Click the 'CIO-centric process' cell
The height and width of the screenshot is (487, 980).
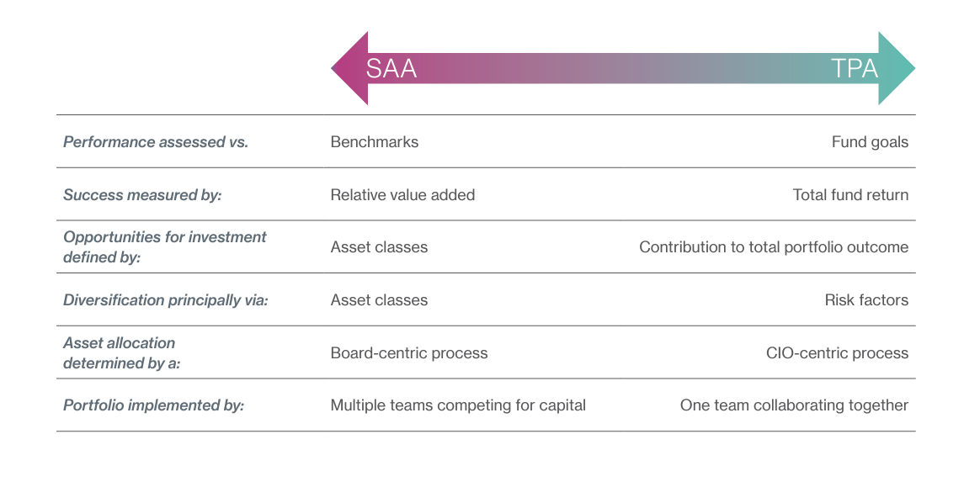[837, 353]
